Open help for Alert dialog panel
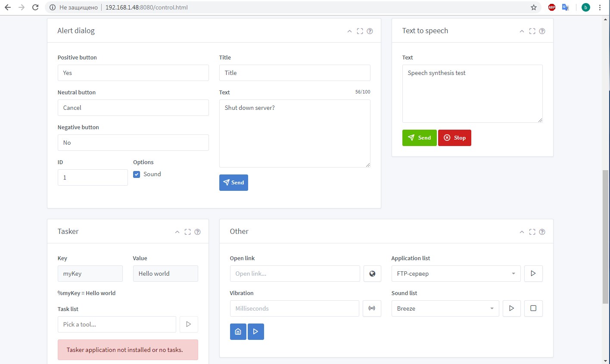This screenshot has height=364, width=610. click(x=370, y=31)
